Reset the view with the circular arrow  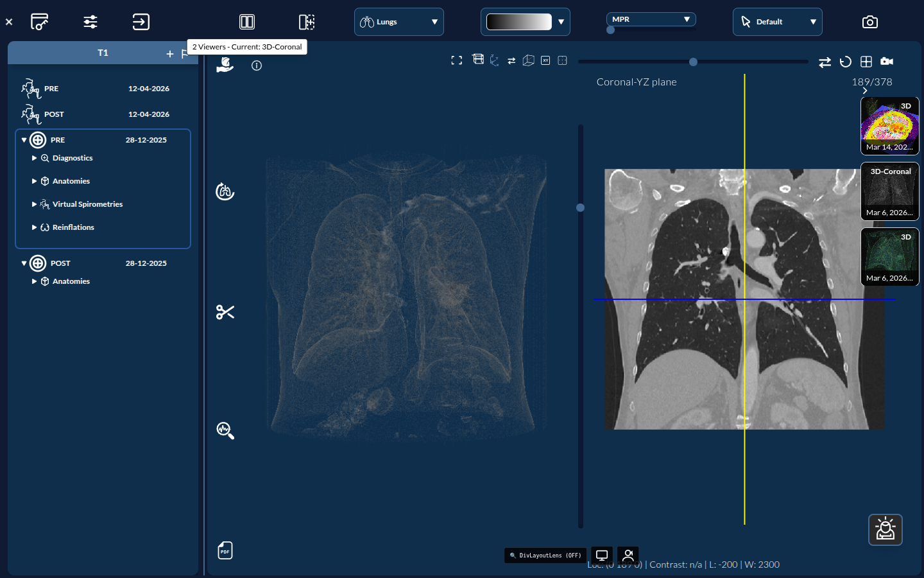tap(846, 62)
